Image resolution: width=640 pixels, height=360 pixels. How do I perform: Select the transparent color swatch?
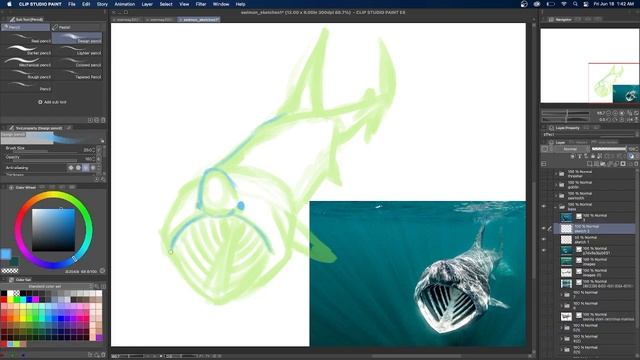click(x=10, y=271)
